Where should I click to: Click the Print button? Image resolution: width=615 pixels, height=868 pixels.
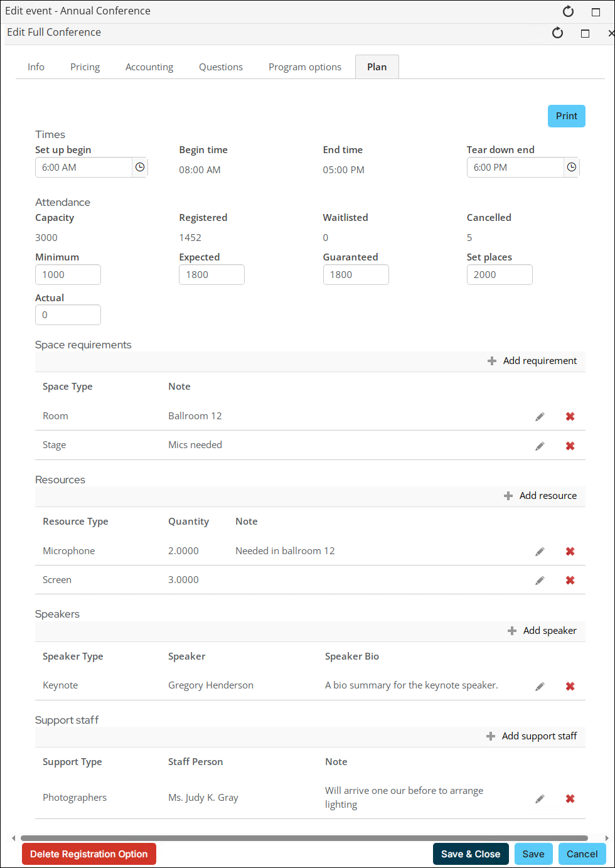tap(567, 116)
